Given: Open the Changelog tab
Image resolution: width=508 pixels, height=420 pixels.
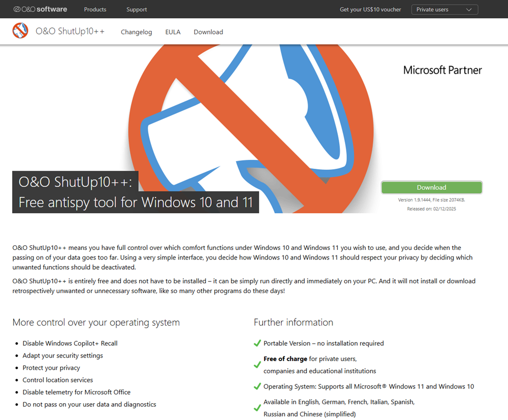Looking at the screenshot, I should coord(136,32).
